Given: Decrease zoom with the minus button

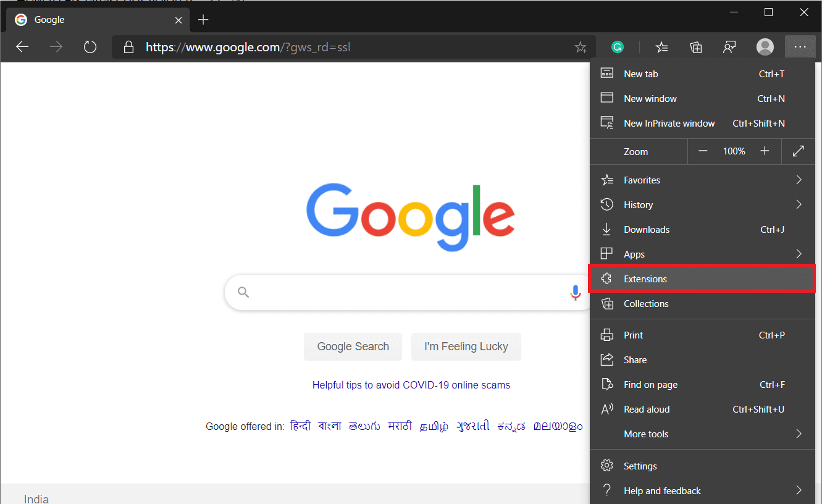Looking at the screenshot, I should click(x=703, y=151).
